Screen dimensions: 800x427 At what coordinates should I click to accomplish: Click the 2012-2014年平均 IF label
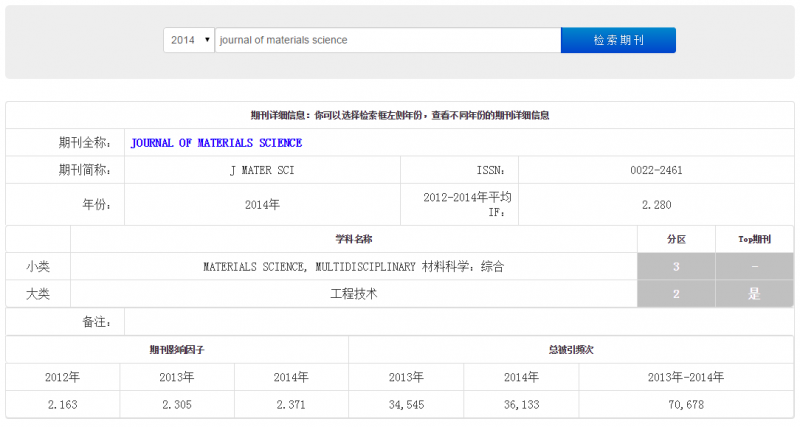pyautogui.click(x=467, y=204)
